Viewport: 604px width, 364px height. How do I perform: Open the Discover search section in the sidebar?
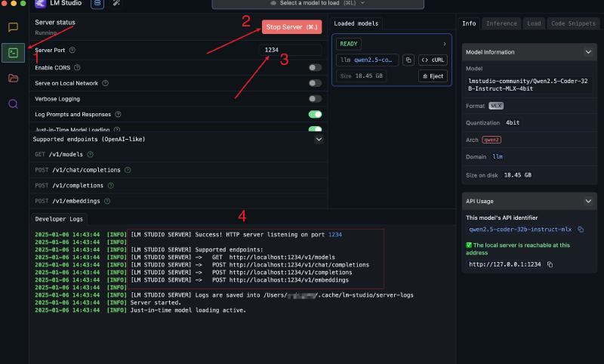(x=13, y=104)
